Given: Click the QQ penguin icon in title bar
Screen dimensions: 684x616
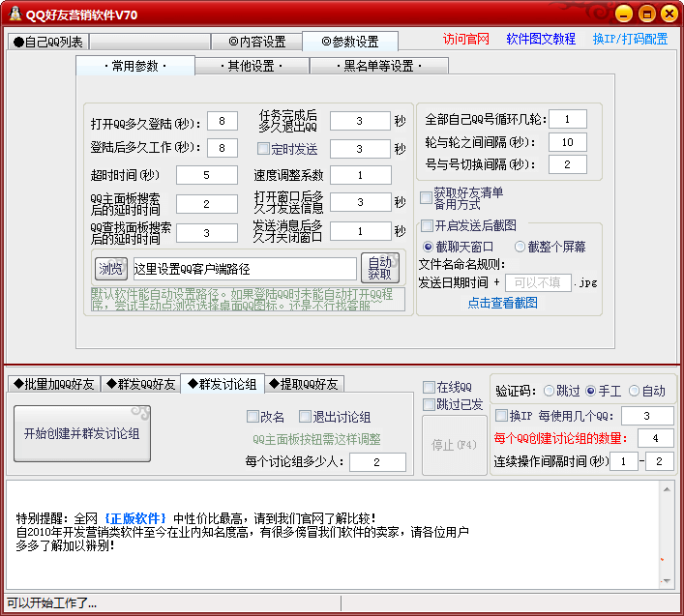Looking at the screenshot, I should 15,14.
